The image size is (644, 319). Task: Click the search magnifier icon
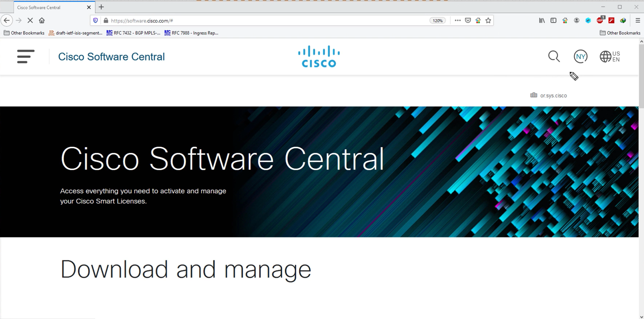(554, 56)
